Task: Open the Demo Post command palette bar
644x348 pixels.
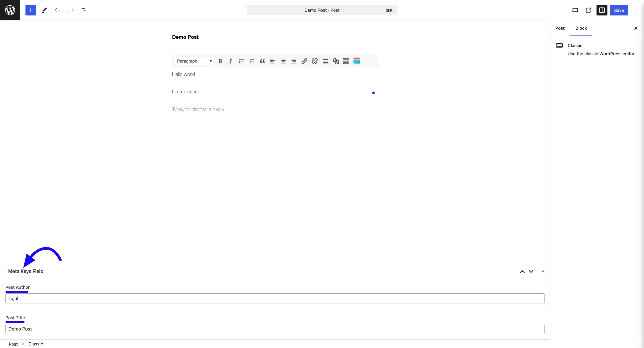Action: click(x=322, y=10)
